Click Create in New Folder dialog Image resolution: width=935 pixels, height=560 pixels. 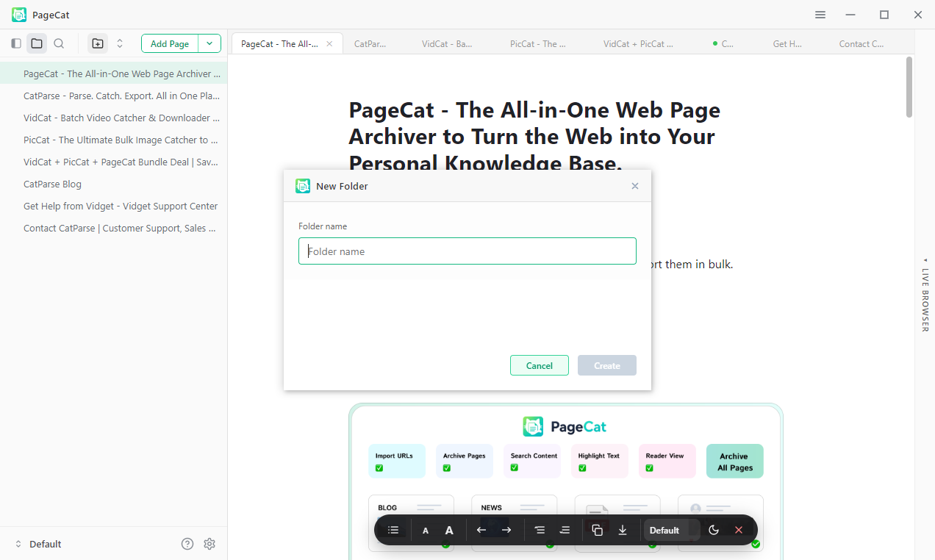607,365
